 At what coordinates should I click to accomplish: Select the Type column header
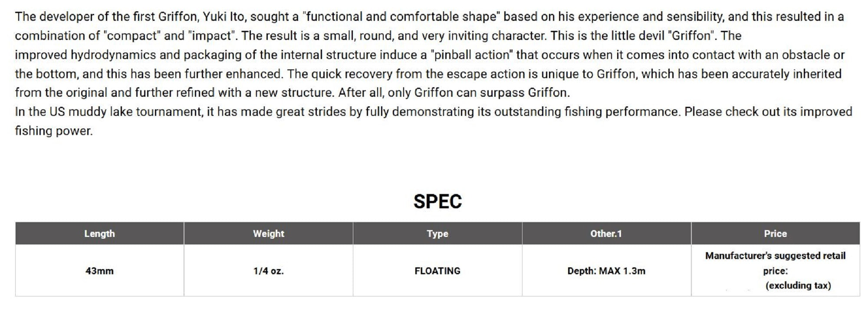pos(437,233)
